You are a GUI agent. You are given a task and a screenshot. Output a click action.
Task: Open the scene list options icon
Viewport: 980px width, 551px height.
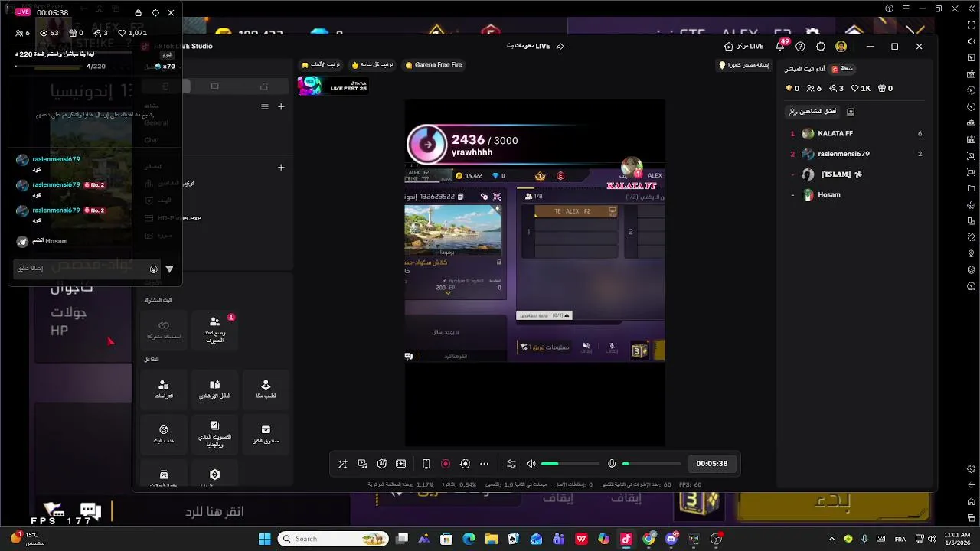pyautogui.click(x=265, y=107)
